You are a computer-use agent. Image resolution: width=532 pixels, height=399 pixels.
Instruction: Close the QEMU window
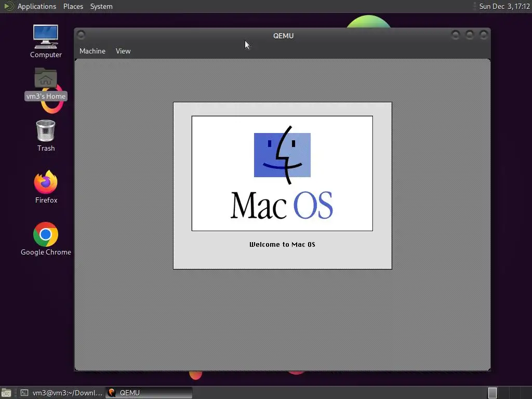[x=484, y=35]
